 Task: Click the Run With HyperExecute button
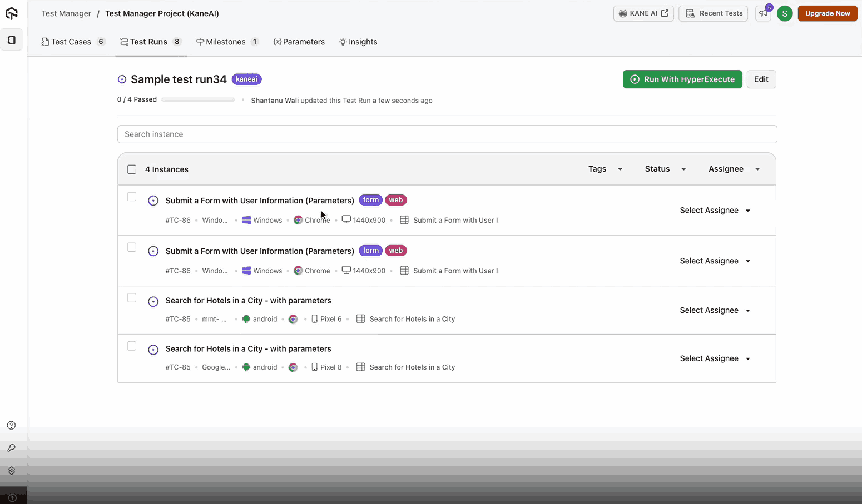(x=682, y=79)
